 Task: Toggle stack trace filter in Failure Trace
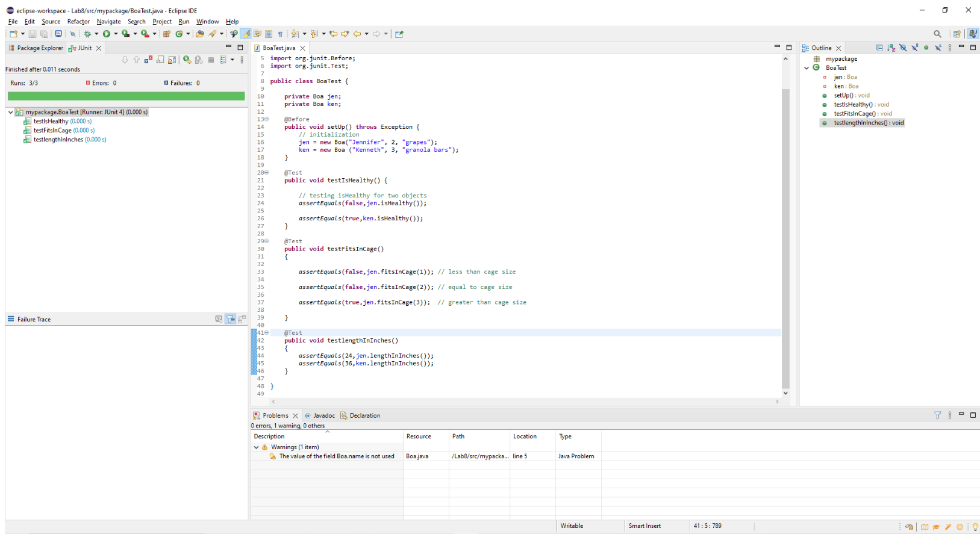click(230, 319)
